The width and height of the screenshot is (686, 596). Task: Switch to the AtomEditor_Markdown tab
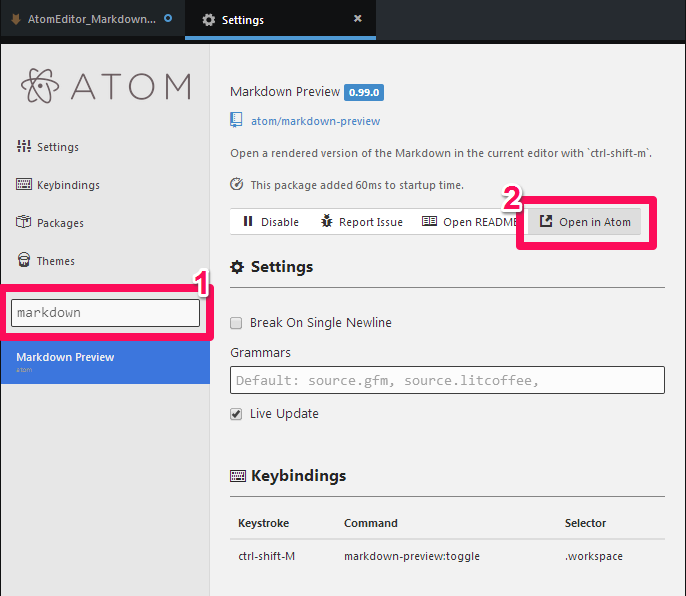tap(92, 19)
